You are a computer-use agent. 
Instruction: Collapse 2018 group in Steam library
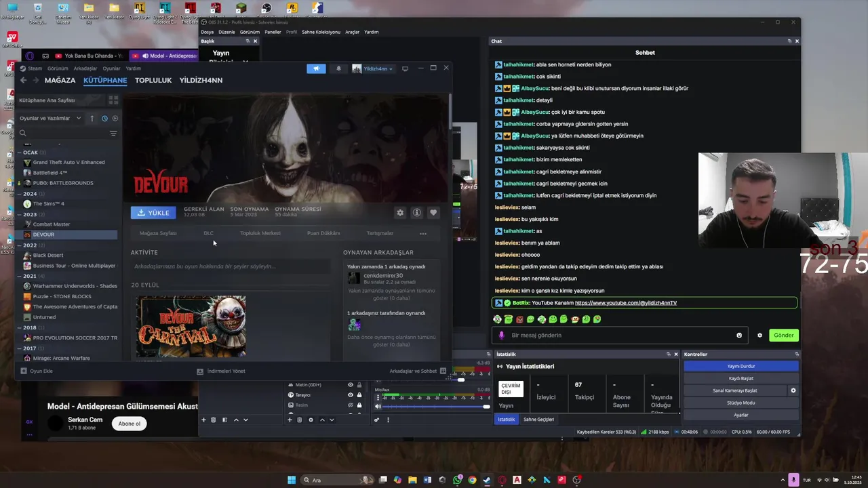19,327
